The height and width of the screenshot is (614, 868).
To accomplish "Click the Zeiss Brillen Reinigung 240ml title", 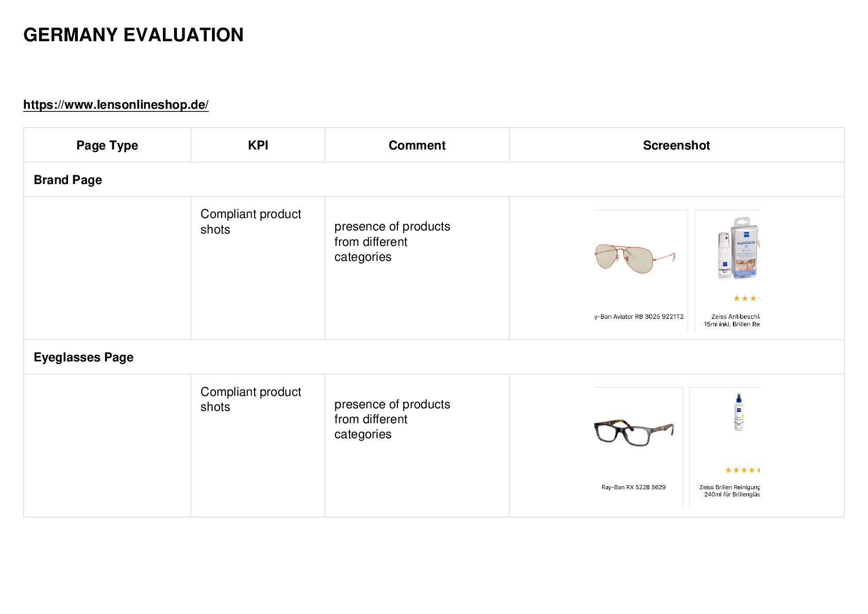I will click(730, 491).
